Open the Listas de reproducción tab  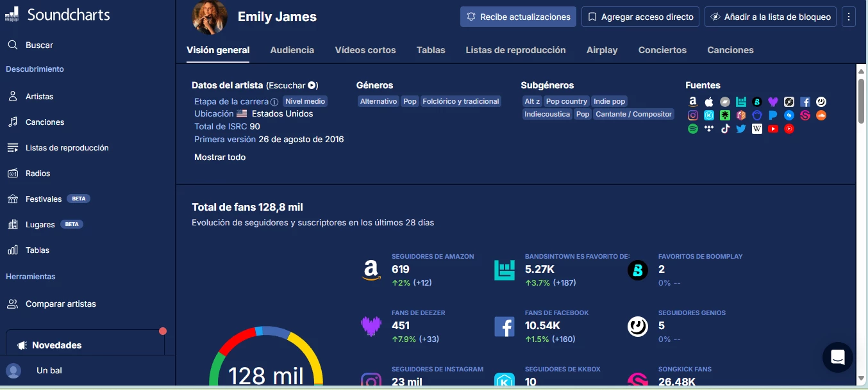click(516, 50)
